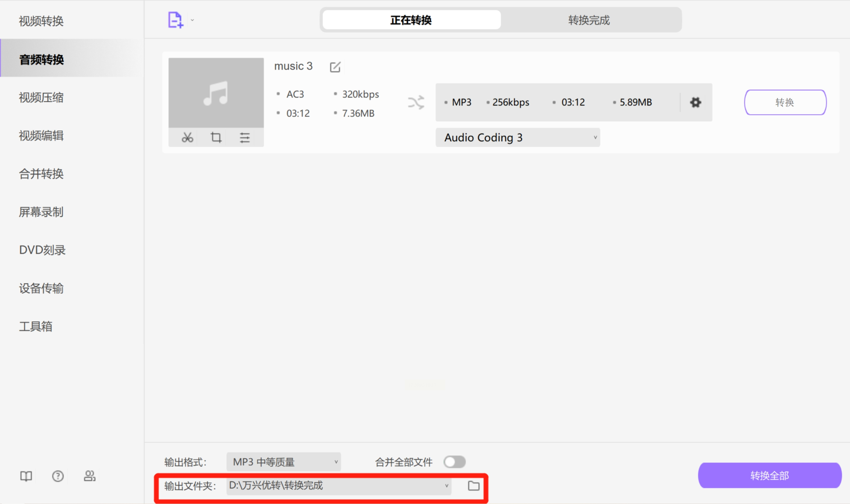Screen dimensions: 850x504
Task: Open the output folder icon
Action: tap(474, 486)
